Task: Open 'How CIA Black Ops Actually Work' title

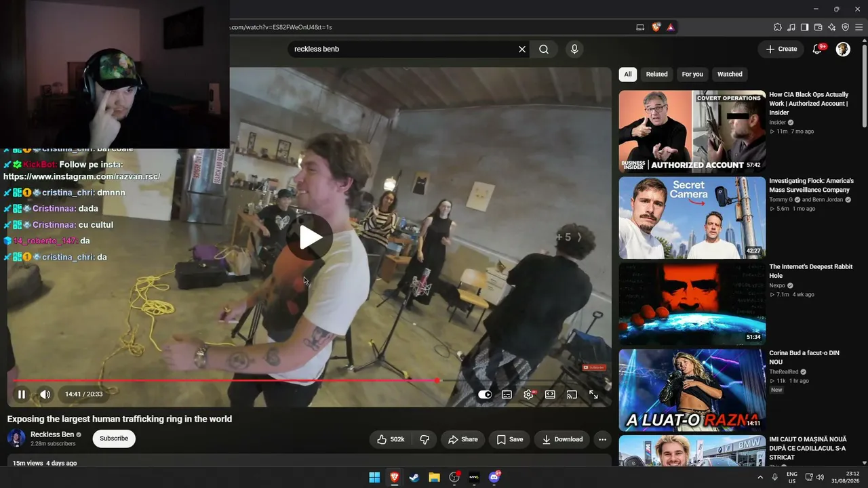Action: (x=809, y=104)
